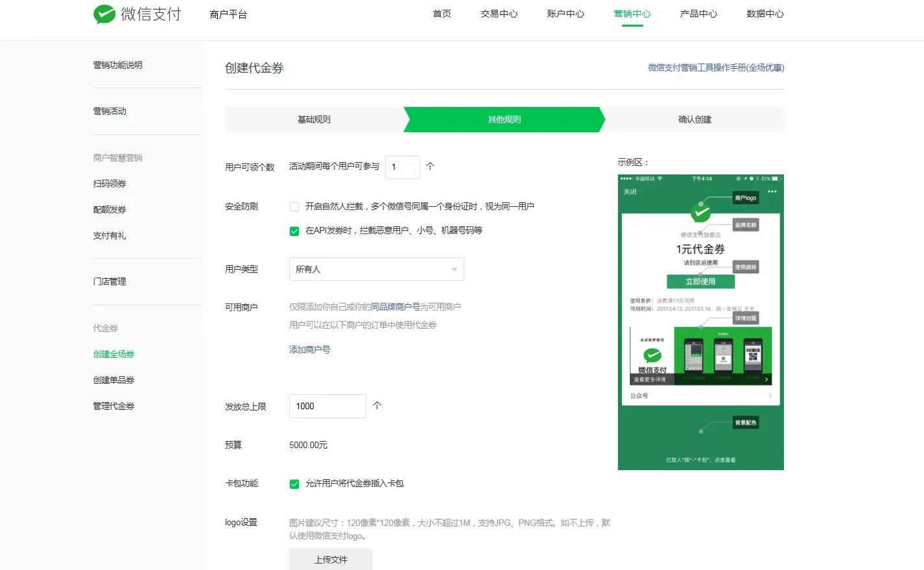Screen dimensions: 924x570
Task: Open the 用户类型 dropdown showing 所有人
Action: tap(377, 269)
